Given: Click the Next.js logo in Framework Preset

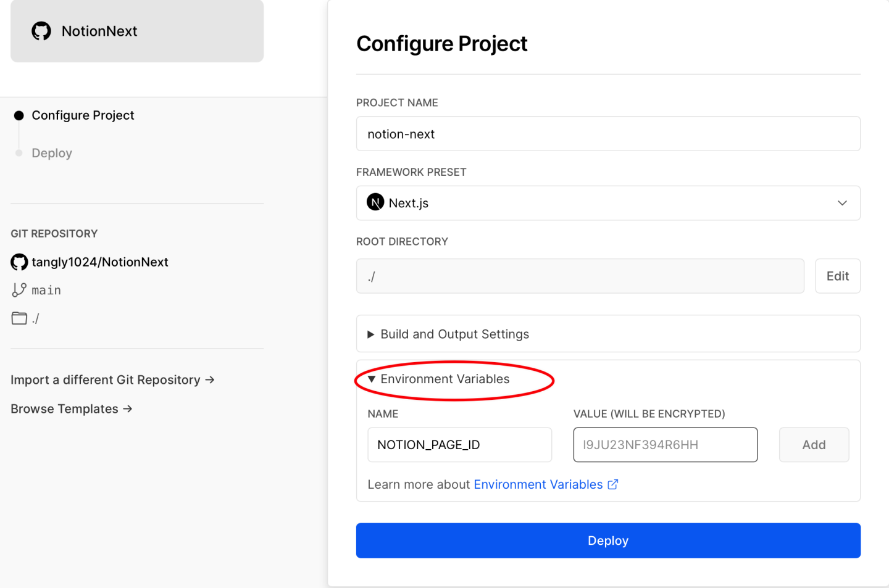Looking at the screenshot, I should click(x=375, y=202).
